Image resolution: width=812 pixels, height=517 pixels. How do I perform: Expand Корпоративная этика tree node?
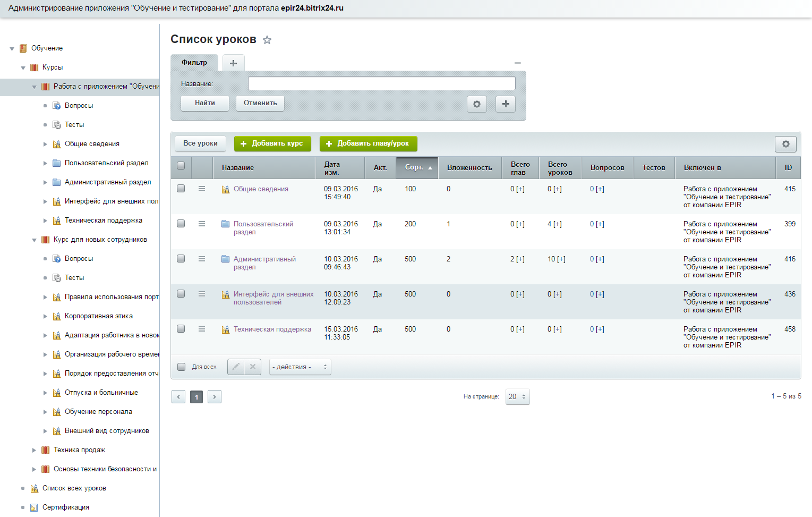(45, 316)
